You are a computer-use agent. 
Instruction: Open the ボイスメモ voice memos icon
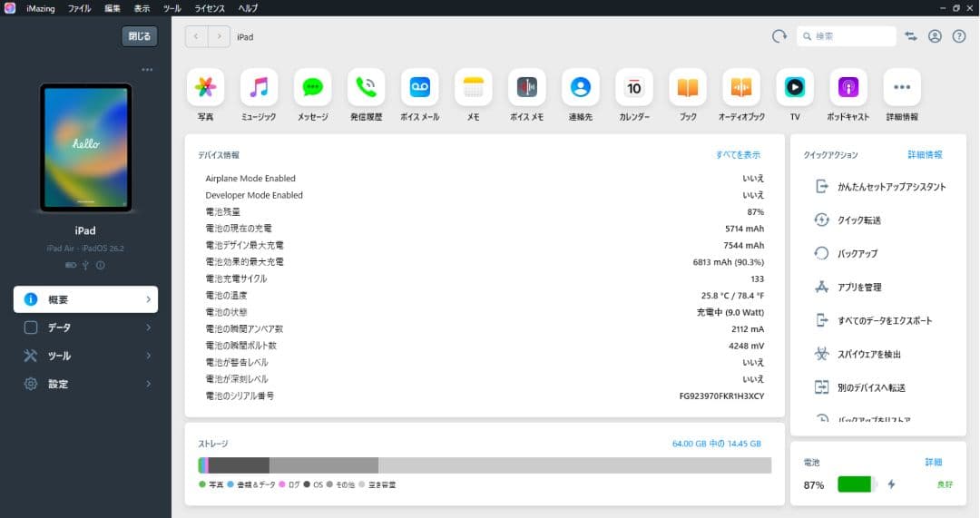click(x=527, y=87)
